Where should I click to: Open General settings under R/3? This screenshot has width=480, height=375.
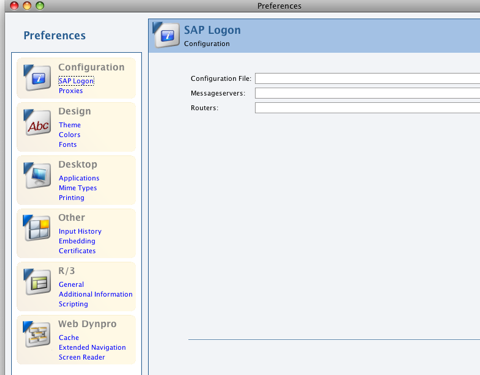[71, 284]
